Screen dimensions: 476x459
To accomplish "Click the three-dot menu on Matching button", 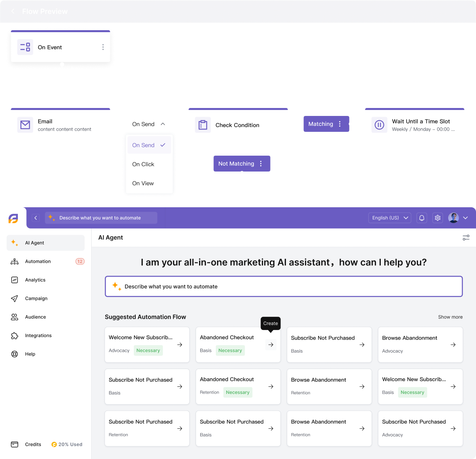I will pyautogui.click(x=340, y=124).
